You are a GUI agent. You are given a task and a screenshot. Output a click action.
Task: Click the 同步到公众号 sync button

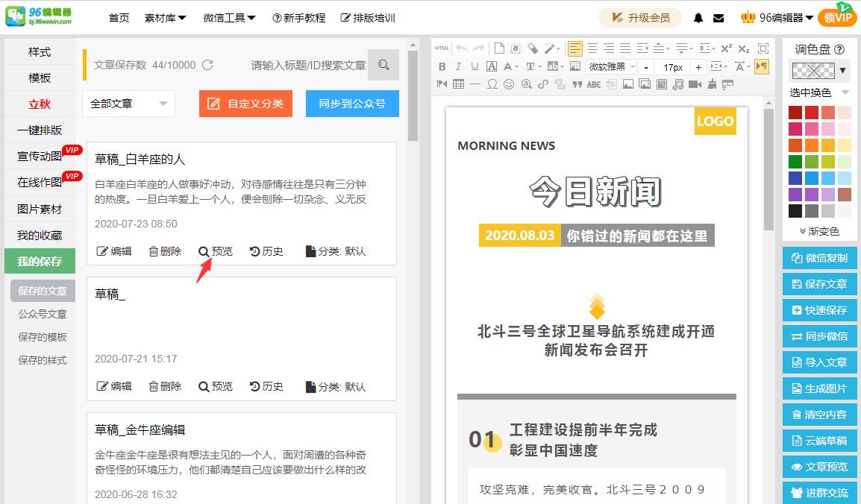[351, 104]
